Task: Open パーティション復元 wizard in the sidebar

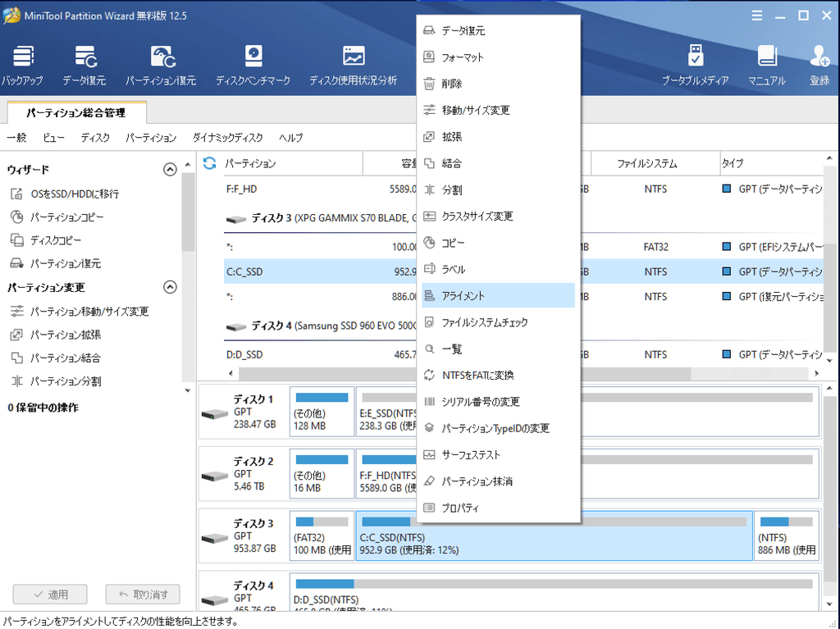Action: [56, 263]
